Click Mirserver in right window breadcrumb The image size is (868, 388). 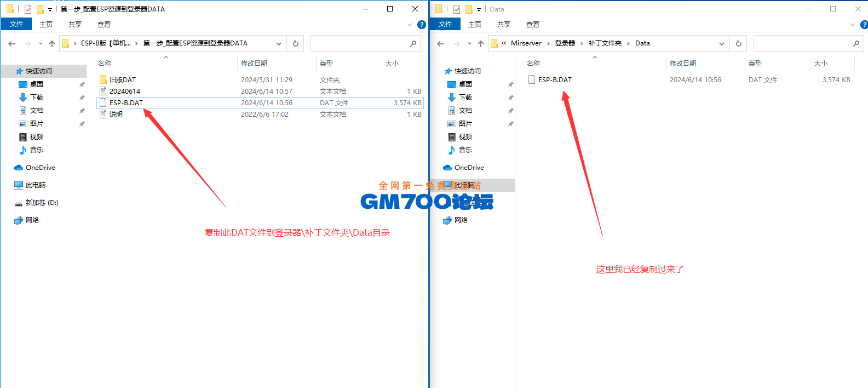526,43
